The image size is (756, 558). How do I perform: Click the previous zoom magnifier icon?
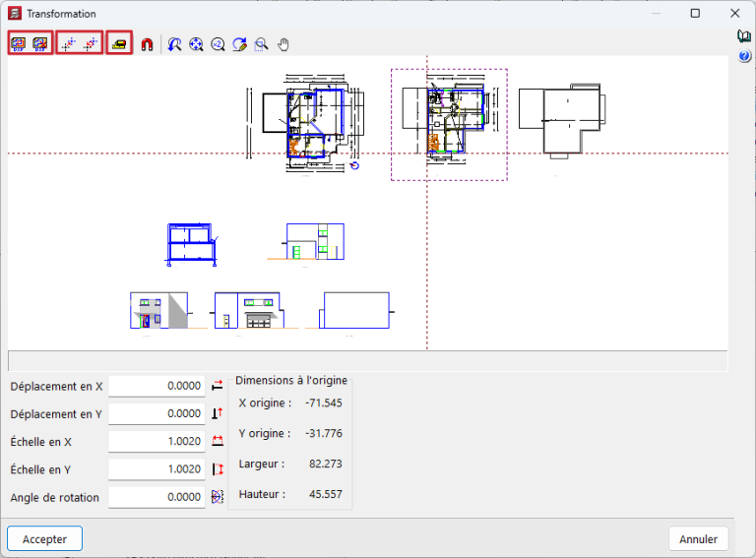click(x=174, y=44)
